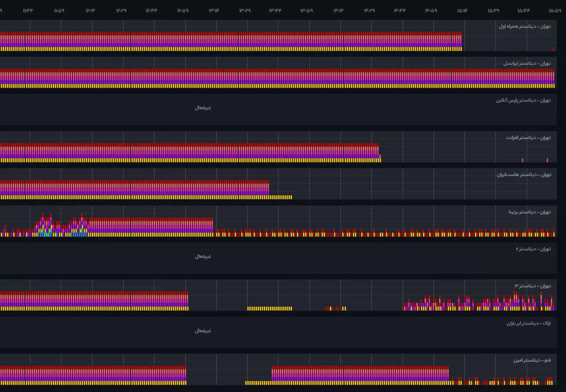Click the تهران - دیتاسنتر ایرانسل panel title
This screenshot has height=392, width=566.
527,63
